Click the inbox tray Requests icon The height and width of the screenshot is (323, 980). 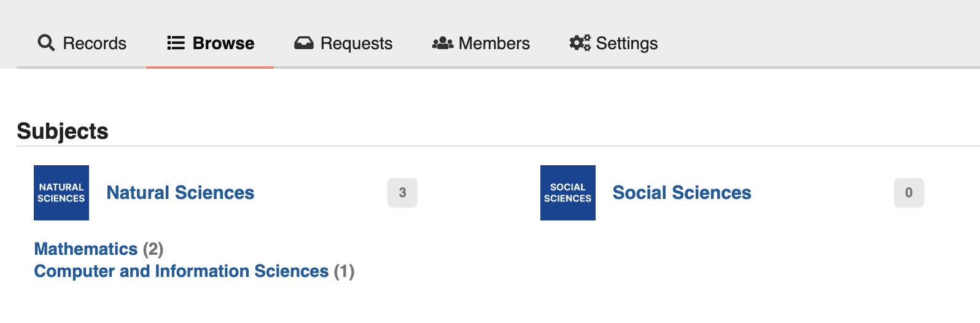tap(303, 43)
